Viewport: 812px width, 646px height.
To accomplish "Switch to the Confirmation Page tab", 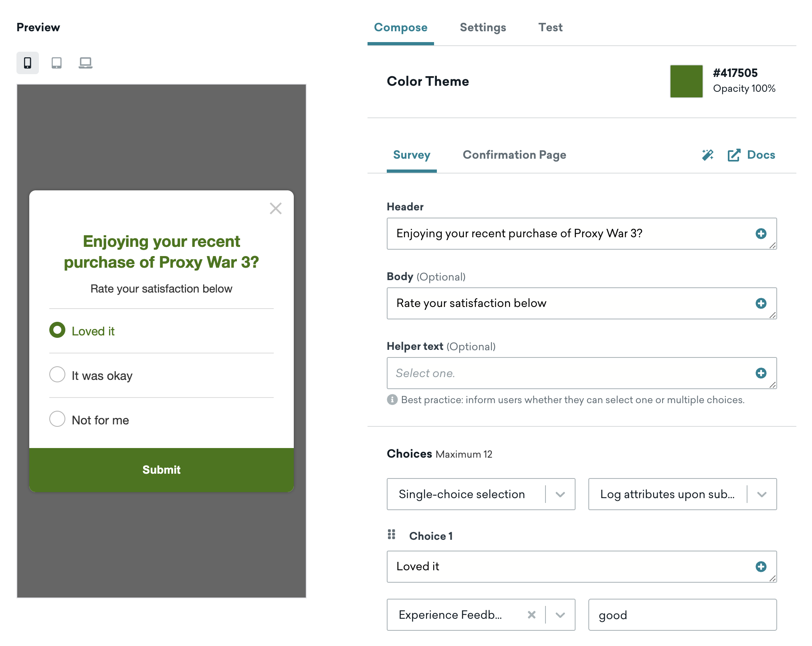I will pos(514,155).
